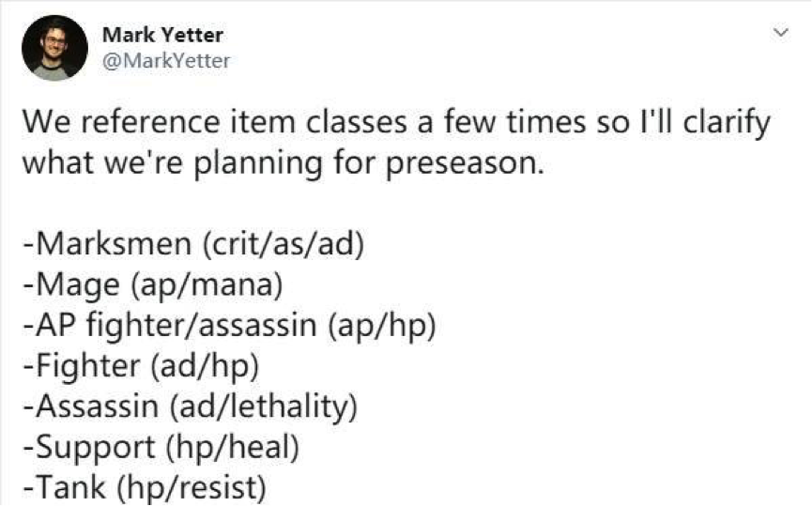Click the '(hp/resist)' stat text
Viewport: 812px width, 506px height.
(x=192, y=488)
